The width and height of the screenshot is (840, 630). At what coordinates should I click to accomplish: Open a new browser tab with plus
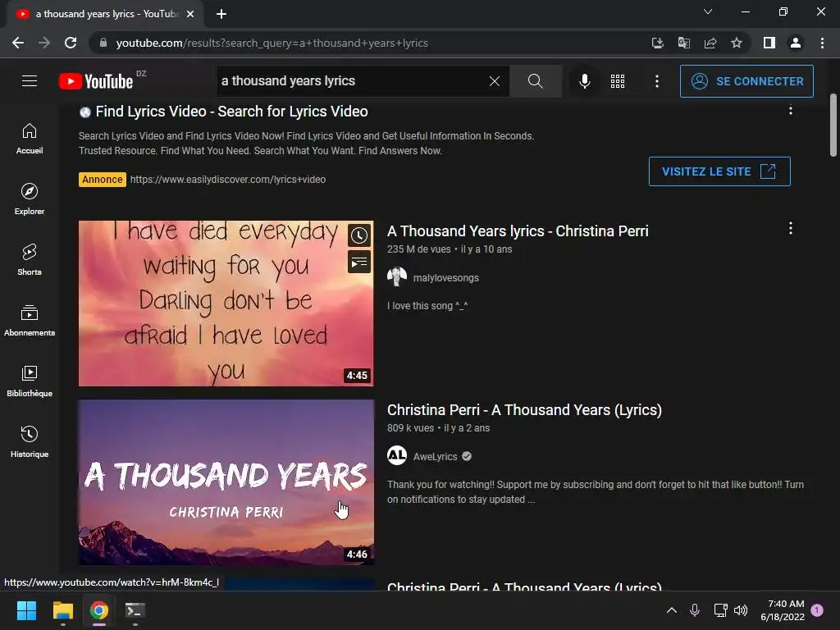point(221,14)
